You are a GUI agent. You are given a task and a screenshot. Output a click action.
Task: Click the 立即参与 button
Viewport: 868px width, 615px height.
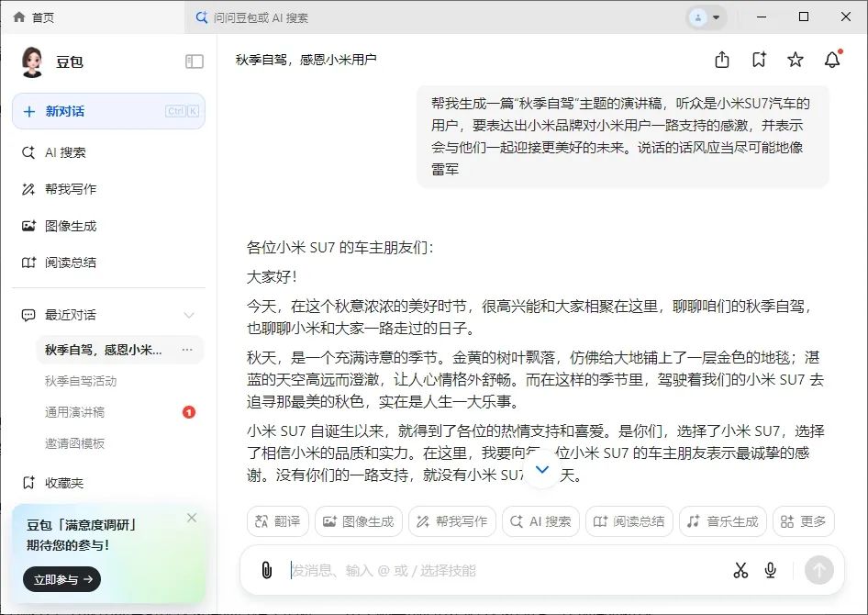coord(62,579)
